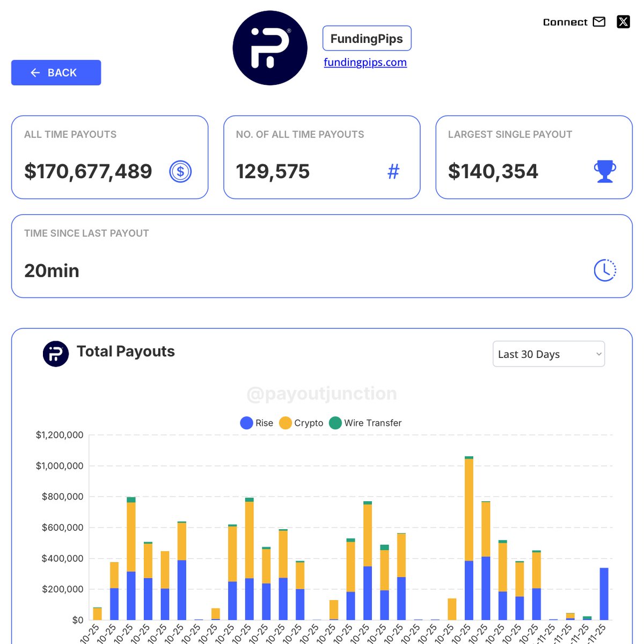Click the dollar coin icon

click(x=180, y=172)
